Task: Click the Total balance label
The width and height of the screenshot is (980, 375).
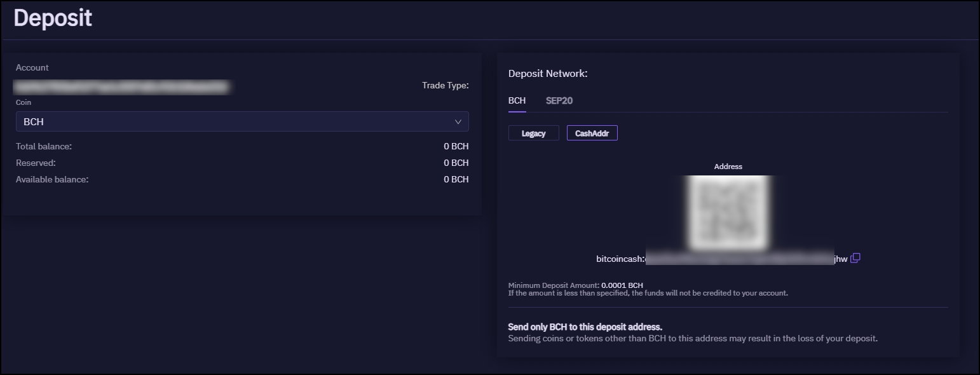Action: click(x=44, y=147)
